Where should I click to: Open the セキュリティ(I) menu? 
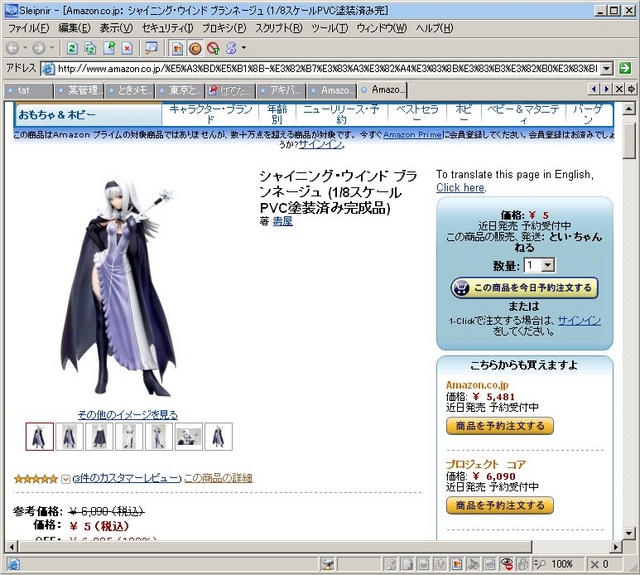click(167, 28)
